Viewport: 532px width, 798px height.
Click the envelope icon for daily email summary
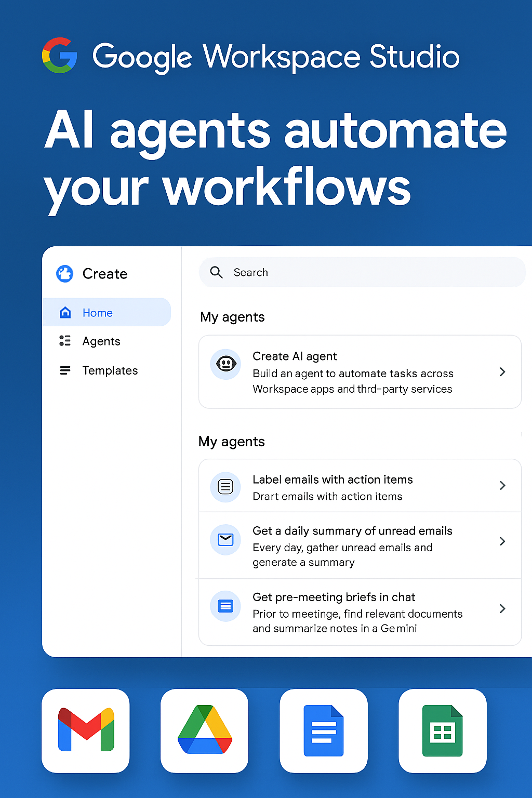[x=225, y=540]
